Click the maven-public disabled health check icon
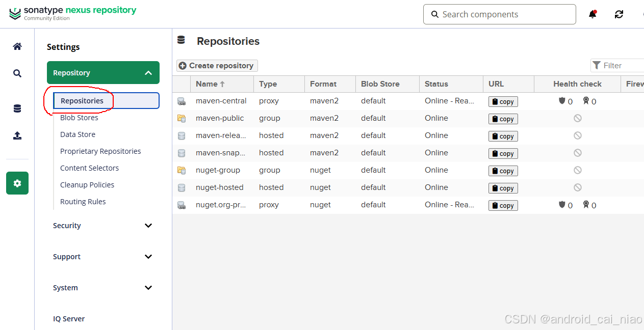This screenshot has width=644, height=330. [x=578, y=118]
